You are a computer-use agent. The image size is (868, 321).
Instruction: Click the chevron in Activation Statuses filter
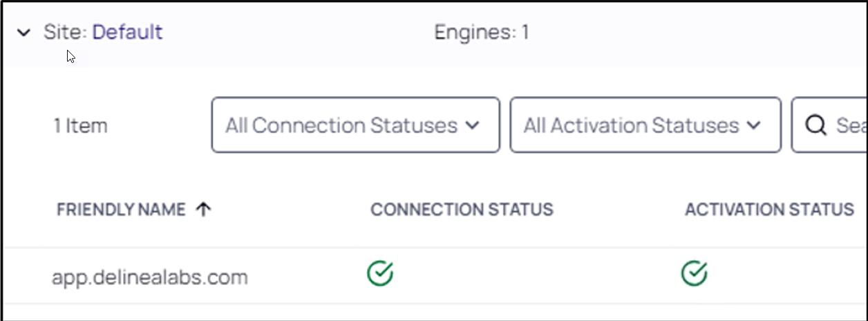click(x=754, y=126)
